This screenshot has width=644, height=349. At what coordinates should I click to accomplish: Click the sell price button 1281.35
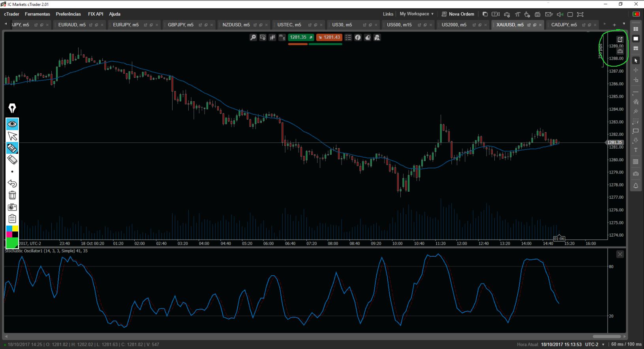[x=301, y=37]
